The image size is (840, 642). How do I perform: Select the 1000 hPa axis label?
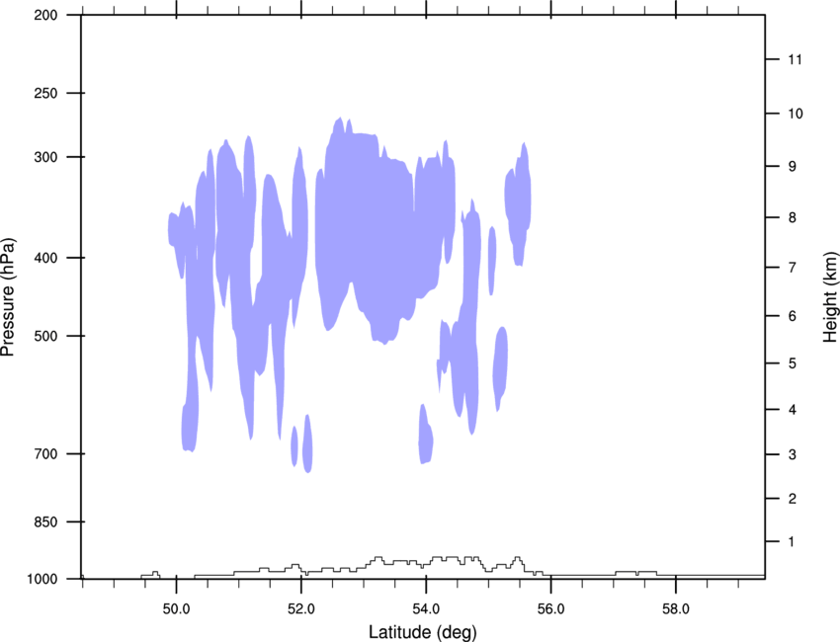pos(42,580)
